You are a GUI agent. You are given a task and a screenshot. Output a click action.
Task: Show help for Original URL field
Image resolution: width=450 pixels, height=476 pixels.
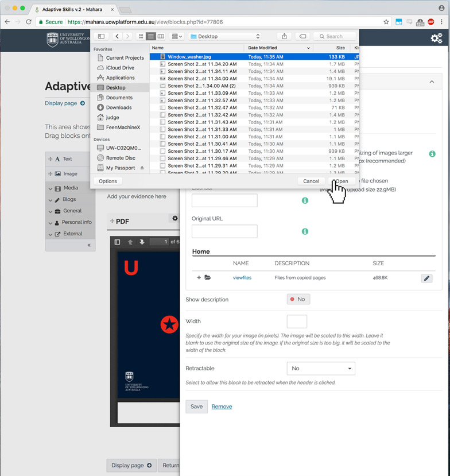coord(305,231)
